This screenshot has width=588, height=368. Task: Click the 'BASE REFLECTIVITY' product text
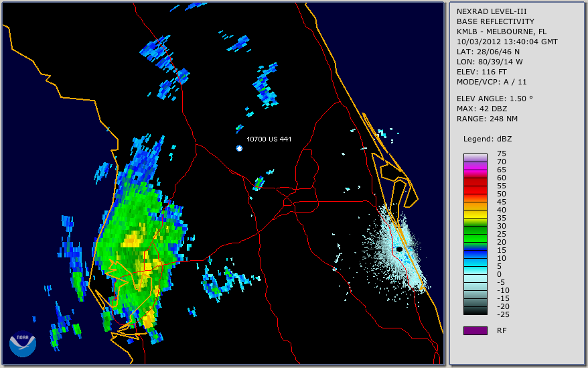[x=496, y=21]
